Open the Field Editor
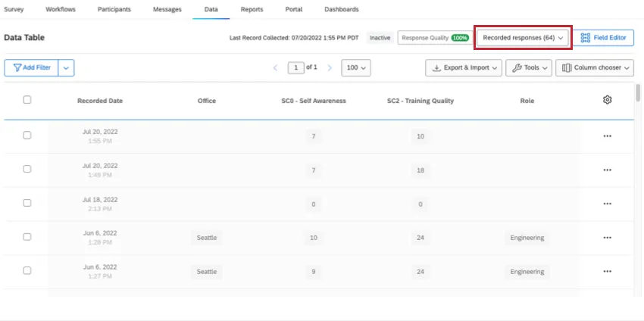 (x=603, y=38)
